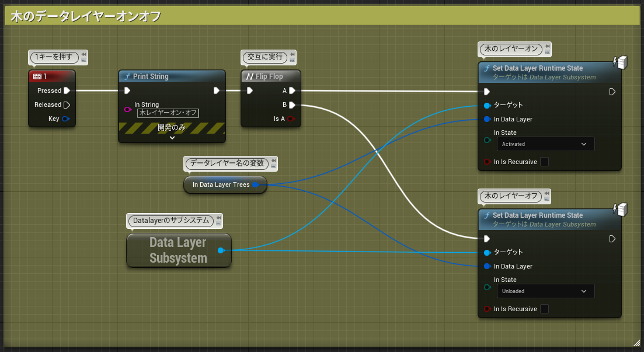Click Flip Flop input exec pin

click(250, 90)
